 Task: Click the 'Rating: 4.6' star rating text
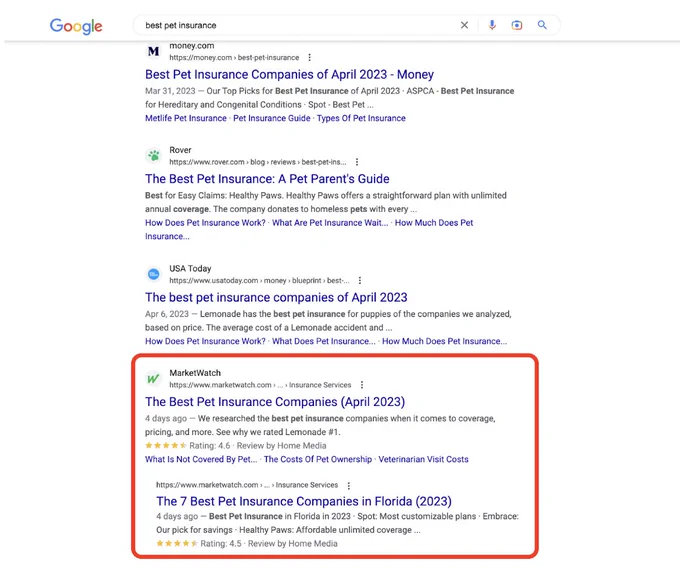pyautogui.click(x=209, y=446)
